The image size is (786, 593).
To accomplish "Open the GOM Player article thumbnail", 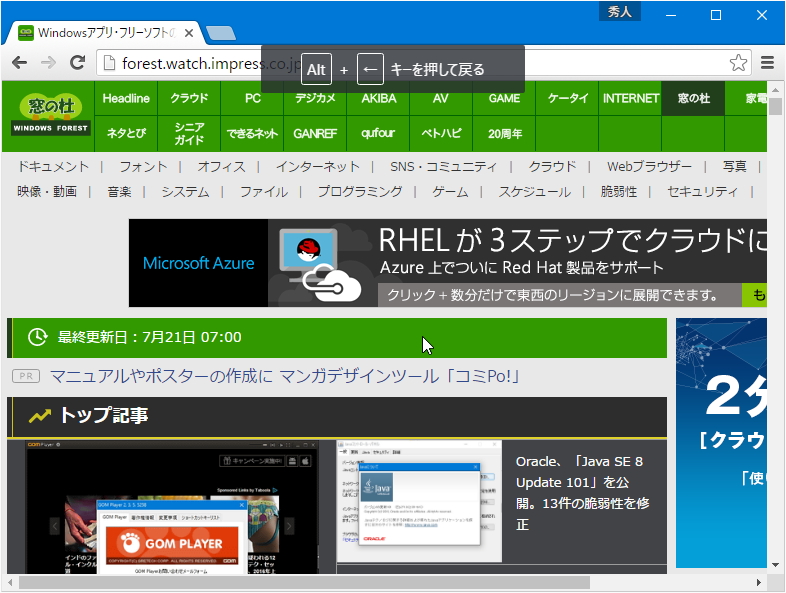I will click(x=172, y=507).
